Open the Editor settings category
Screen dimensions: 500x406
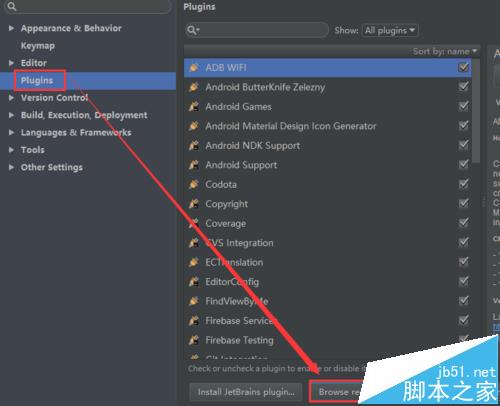pyautogui.click(x=34, y=63)
